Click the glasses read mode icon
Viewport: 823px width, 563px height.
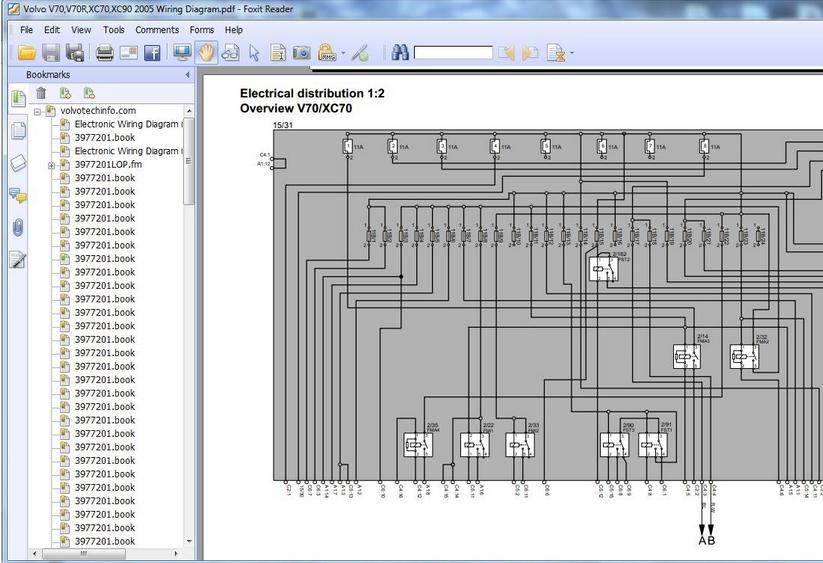click(x=230, y=52)
